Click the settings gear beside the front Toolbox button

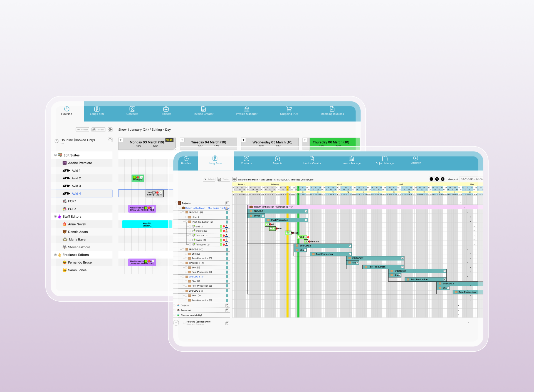(x=234, y=179)
